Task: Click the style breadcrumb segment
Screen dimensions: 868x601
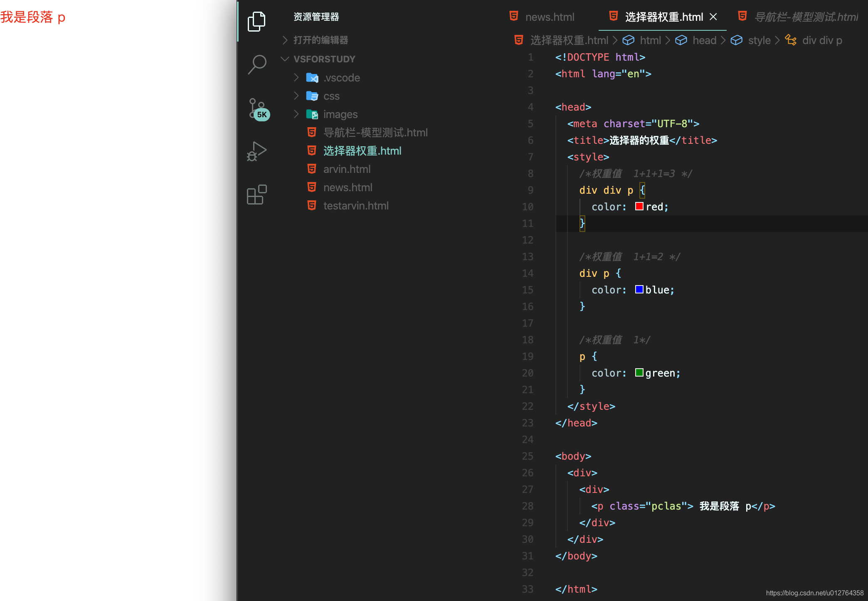Action: click(759, 40)
